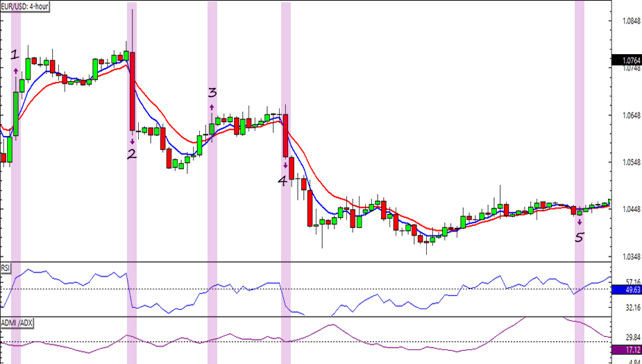
Task: Click the 57.16 RSI axis label
Action: 632,282
